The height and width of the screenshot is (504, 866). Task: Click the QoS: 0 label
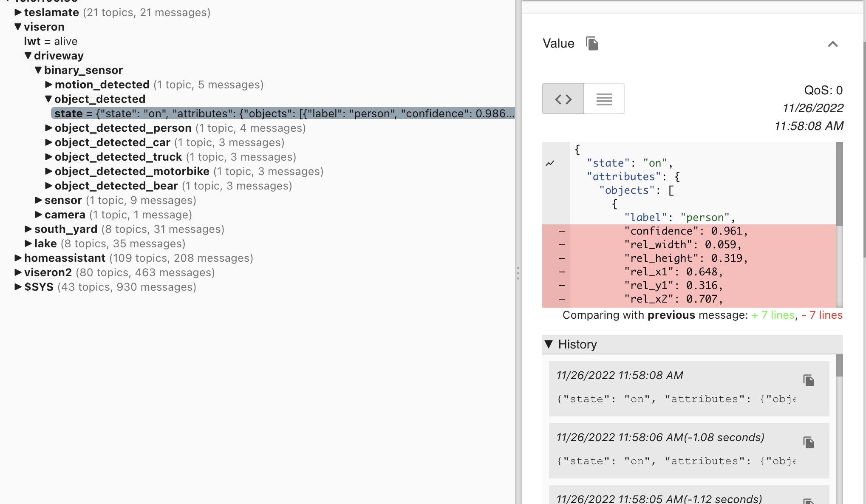click(x=823, y=90)
